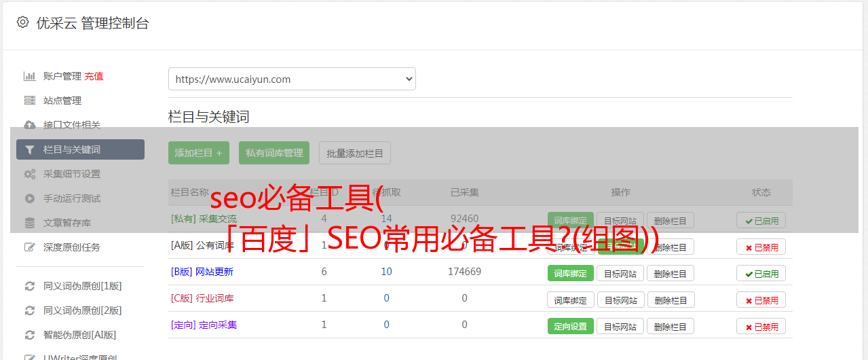
Task: Click the bar chart icon for 账户管理
Action: (x=29, y=76)
